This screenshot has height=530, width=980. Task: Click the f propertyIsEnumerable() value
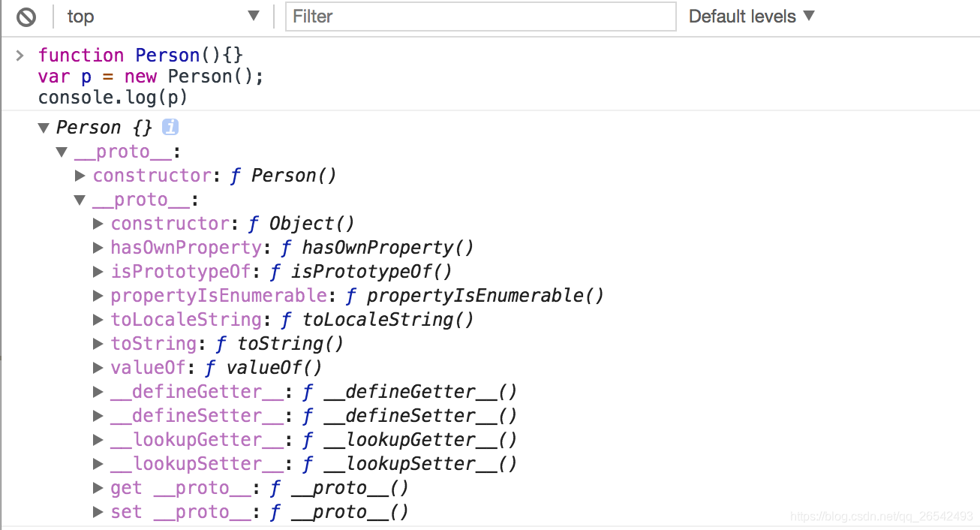tap(475, 296)
